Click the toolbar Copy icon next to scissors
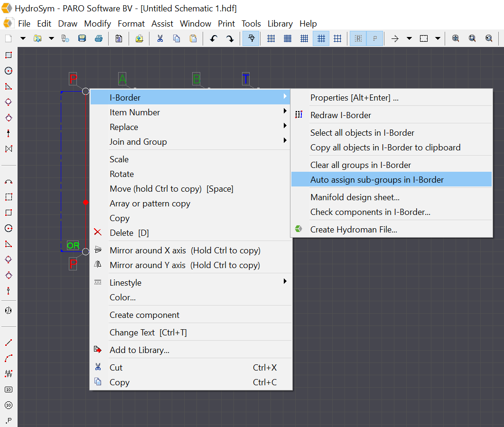The image size is (504, 427). point(177,38)
